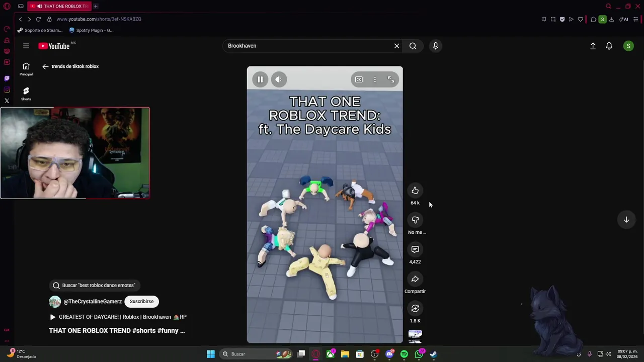The image size is (644, 362).
Task: Open the Opera AI assistant button
Action: tap(623, 19)
